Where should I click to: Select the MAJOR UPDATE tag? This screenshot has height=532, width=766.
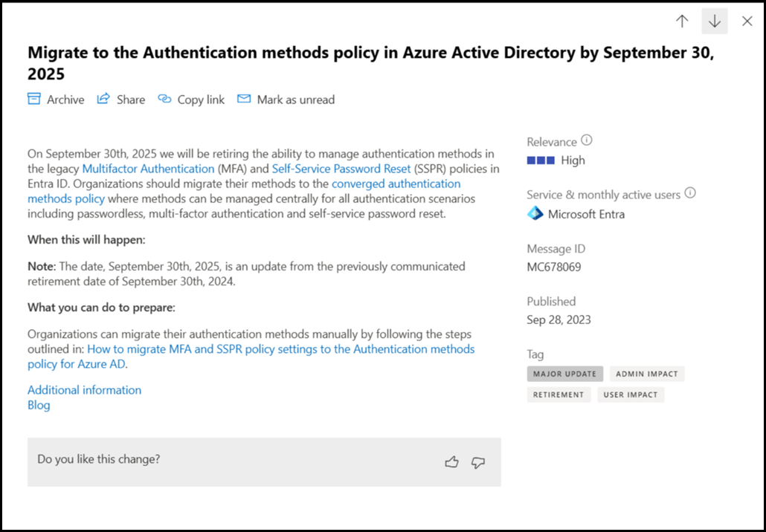[x=564, y=374]
